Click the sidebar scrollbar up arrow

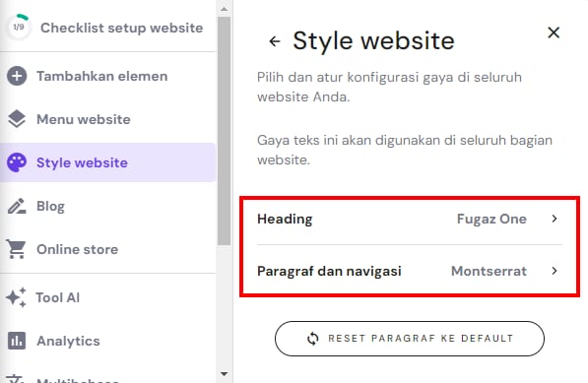[x=225, y=9]
